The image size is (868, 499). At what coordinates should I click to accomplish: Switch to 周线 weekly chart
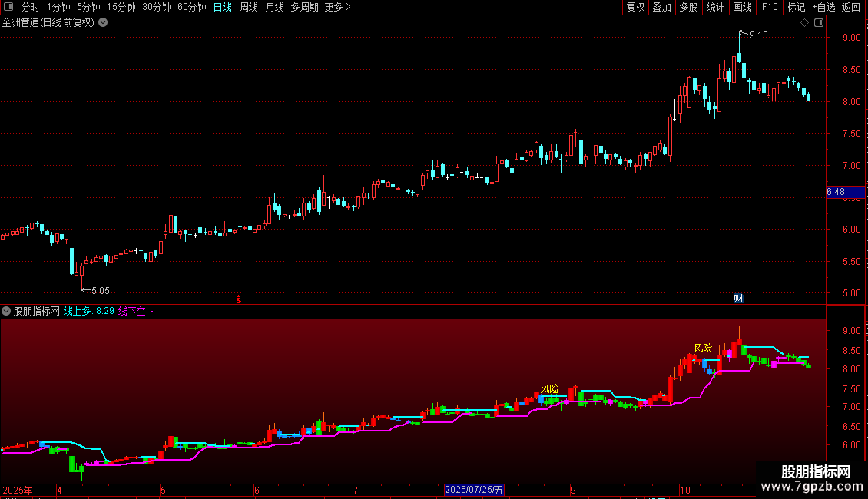coord(249,7)
